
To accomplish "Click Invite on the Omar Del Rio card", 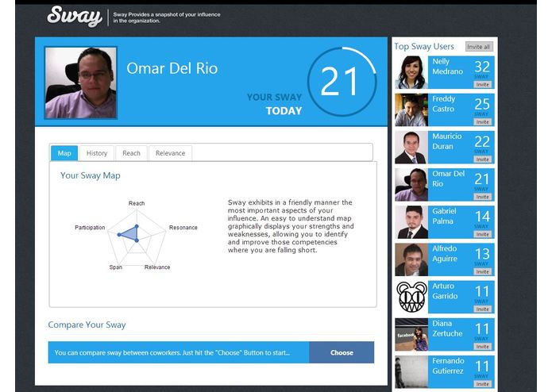I will [482, 197].
